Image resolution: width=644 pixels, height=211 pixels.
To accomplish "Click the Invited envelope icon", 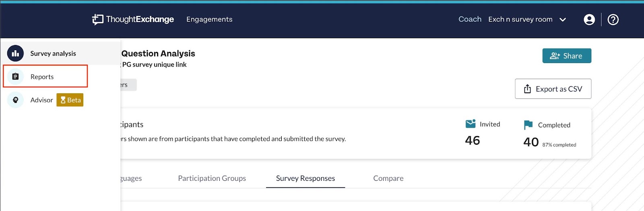I will coord(471,124).
